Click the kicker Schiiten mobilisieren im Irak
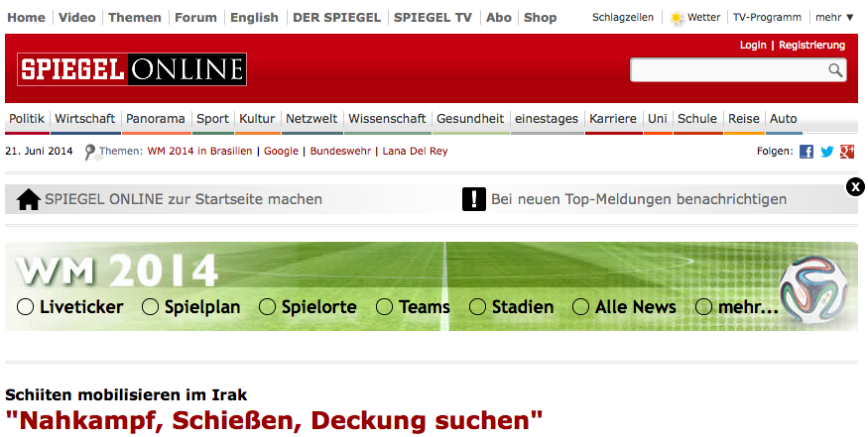The height and width of the screenshot is (437, 868). 126,395
